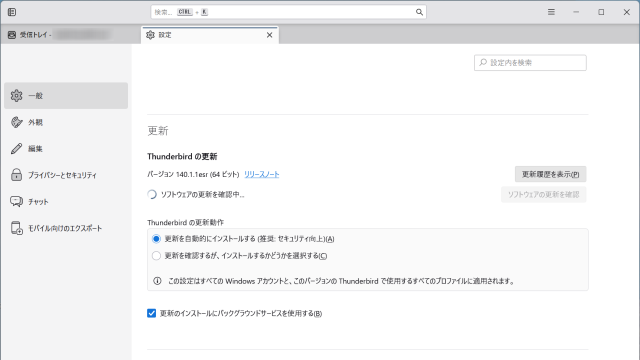Click the info icon beside the Windows accounts note
Image resolution: width=640 pixels, height=360 pixels.
tap(157, 281)
